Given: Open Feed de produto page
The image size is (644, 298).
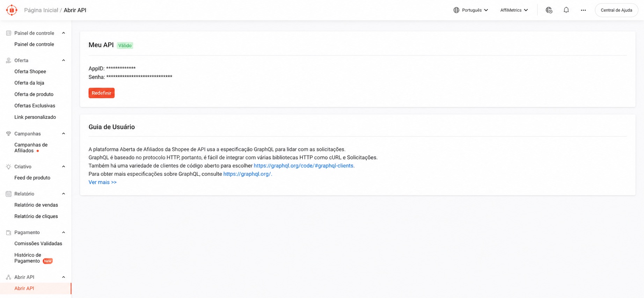Looking at the screenshot, I should click(32, 178).
